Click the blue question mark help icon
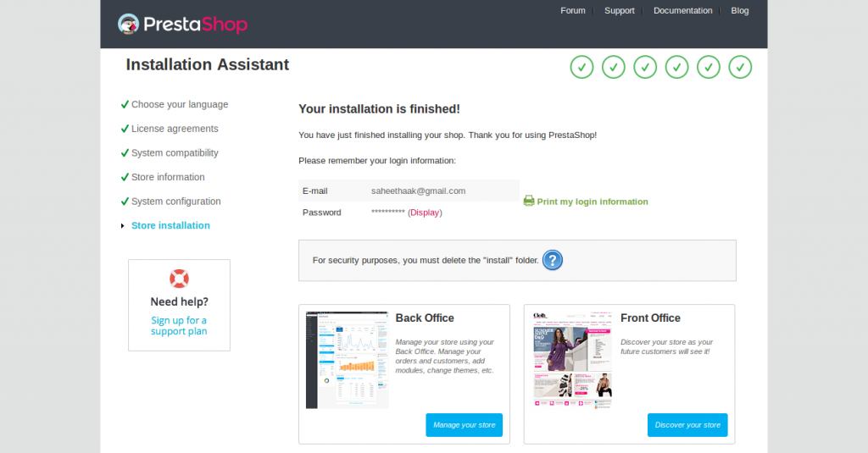 (x=552, y=260)
